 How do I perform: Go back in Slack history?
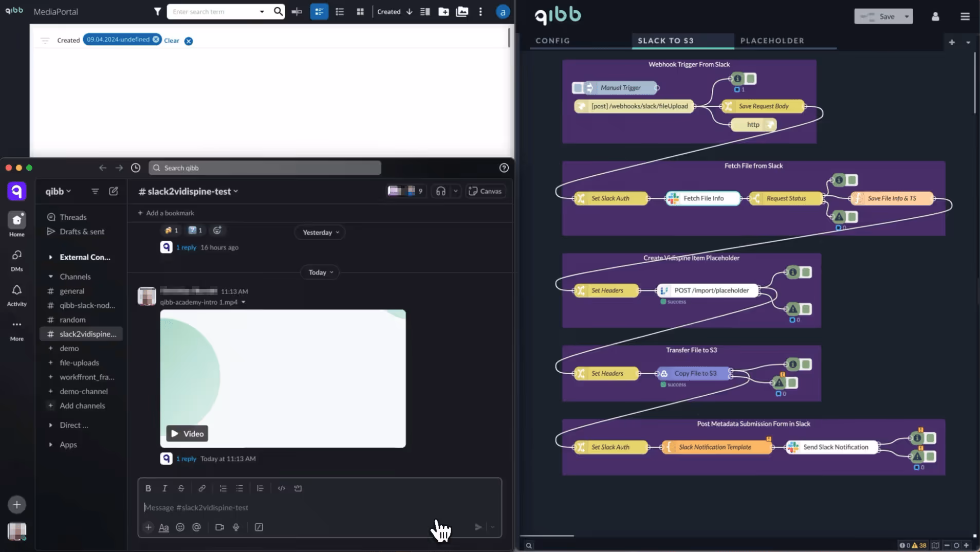(x=103, y=168)
